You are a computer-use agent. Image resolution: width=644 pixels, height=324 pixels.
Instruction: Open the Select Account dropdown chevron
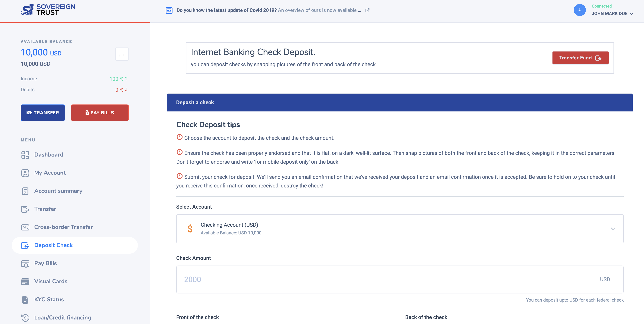613,229
